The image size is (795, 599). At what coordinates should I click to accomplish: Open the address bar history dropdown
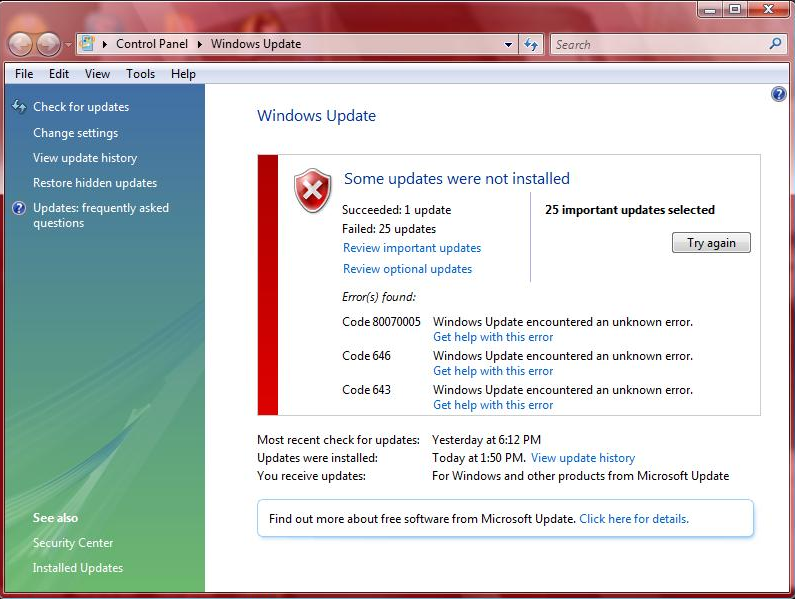tap(508, 45)
